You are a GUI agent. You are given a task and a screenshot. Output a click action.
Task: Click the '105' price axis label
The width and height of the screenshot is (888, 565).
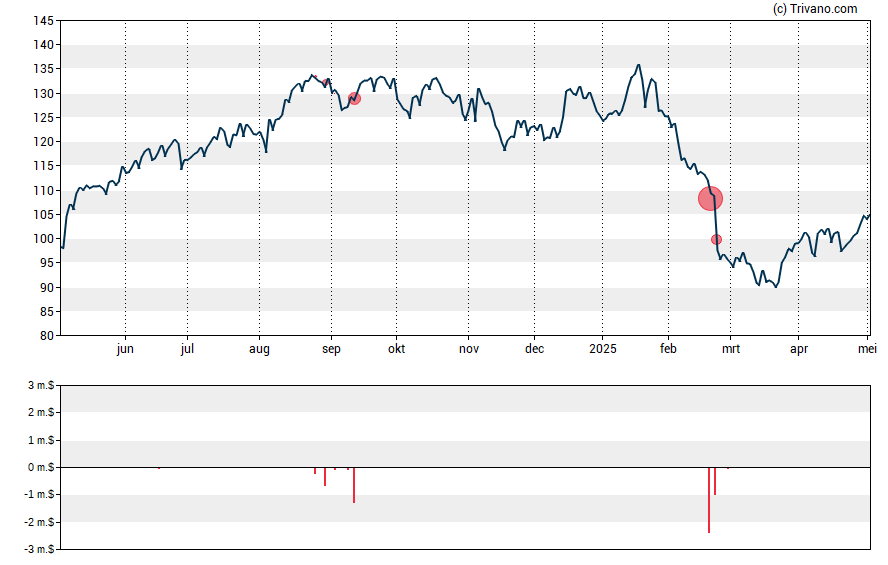pyautogui.click(x=44, y=215)
